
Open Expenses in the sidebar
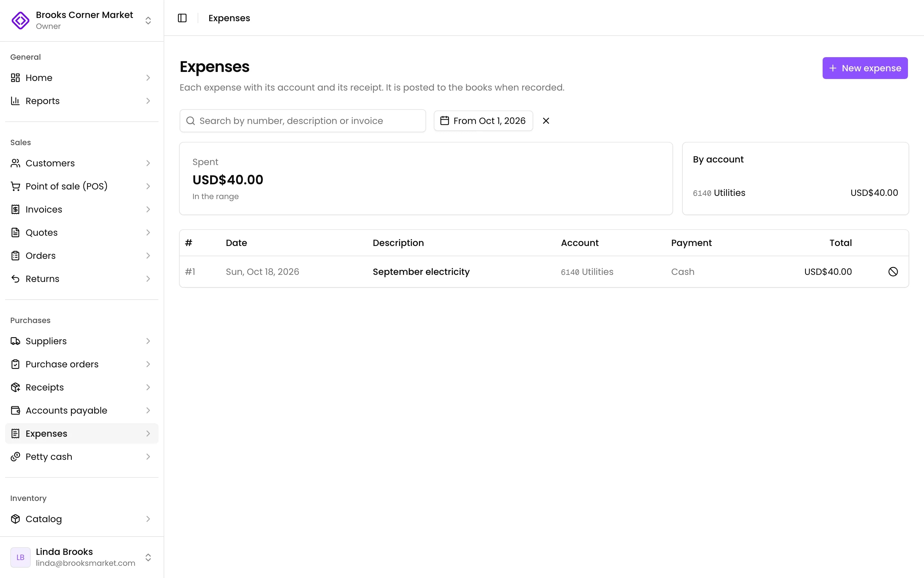click(82, 433)
